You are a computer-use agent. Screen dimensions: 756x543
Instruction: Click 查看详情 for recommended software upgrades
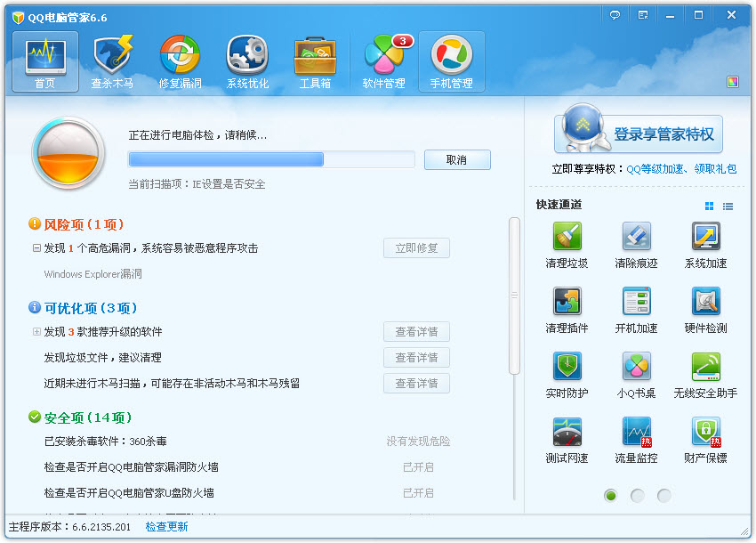pos(416,332)
